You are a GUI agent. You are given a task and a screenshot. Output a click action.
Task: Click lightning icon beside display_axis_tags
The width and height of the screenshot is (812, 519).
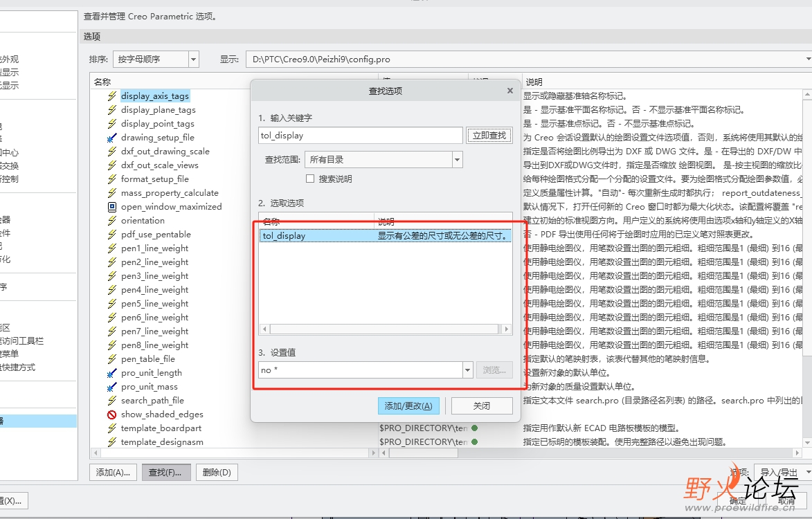point(112,95)
